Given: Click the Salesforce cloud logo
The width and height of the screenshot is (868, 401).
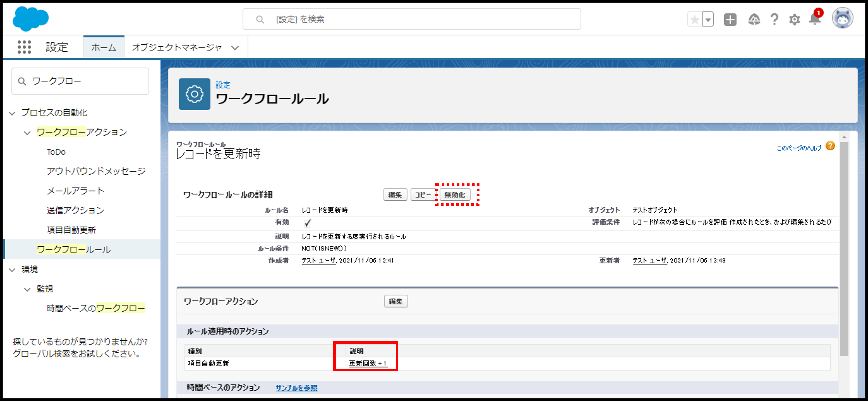Looking at the screenshot, I should point(30,19).
